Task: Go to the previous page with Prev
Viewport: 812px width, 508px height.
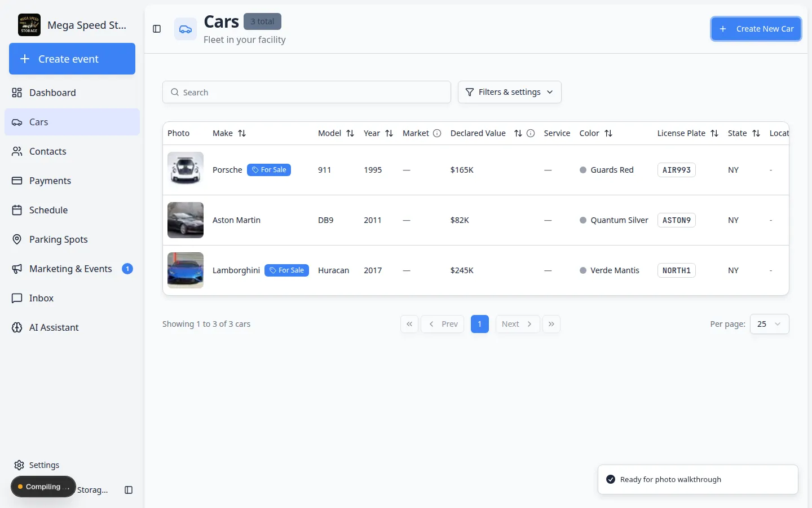Action: click(443, 324)
